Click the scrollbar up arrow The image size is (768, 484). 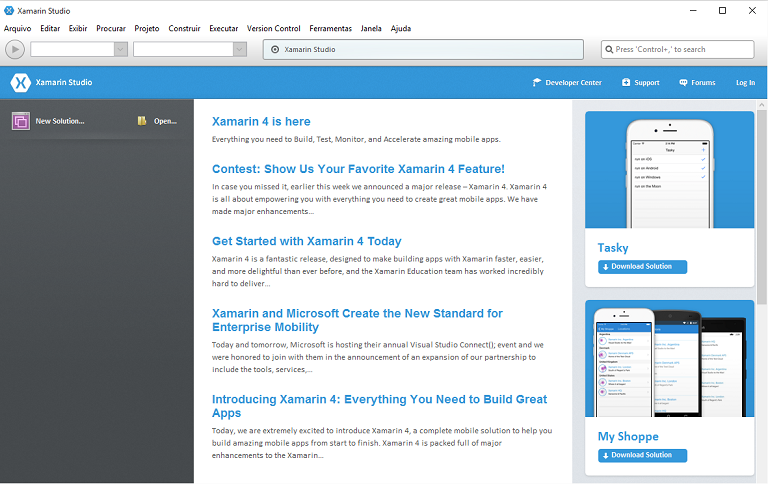762,105
